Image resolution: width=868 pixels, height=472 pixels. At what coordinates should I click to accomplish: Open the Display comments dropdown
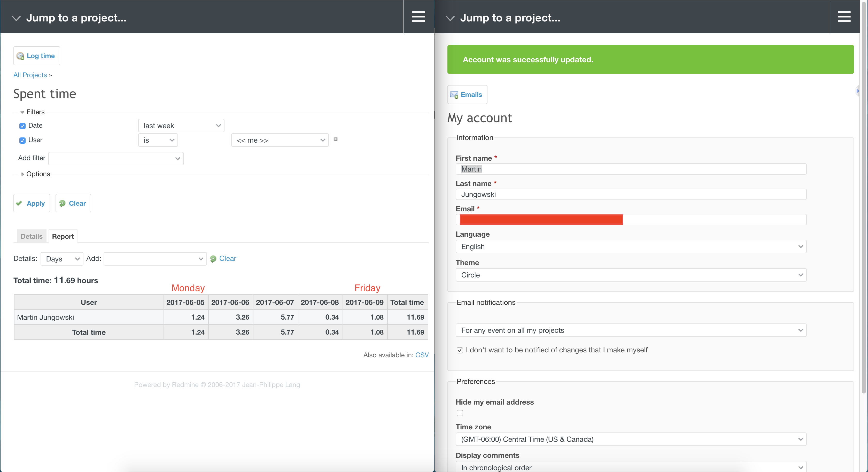(x=631, y=467)
